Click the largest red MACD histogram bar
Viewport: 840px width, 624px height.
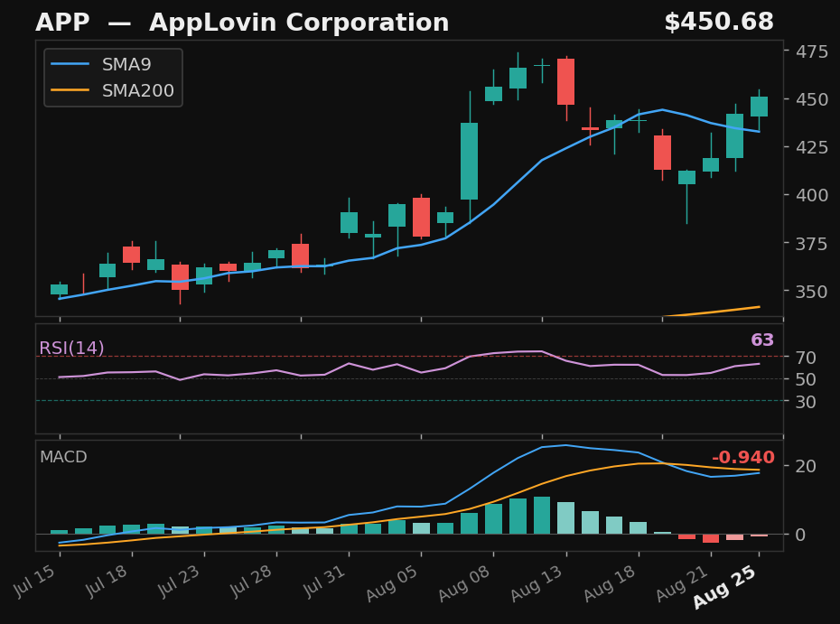(x=711, y=538)
